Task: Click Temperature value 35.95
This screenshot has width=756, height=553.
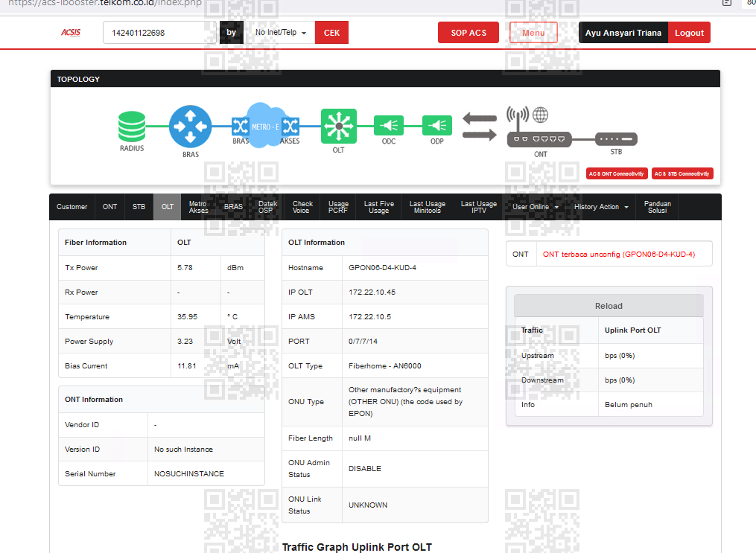Action: 187,317
